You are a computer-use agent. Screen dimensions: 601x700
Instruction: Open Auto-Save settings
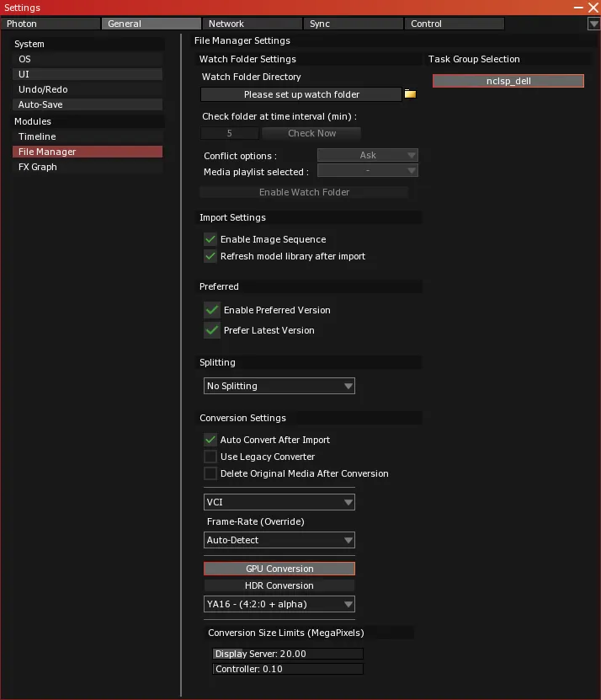click(x=88, y=104)
